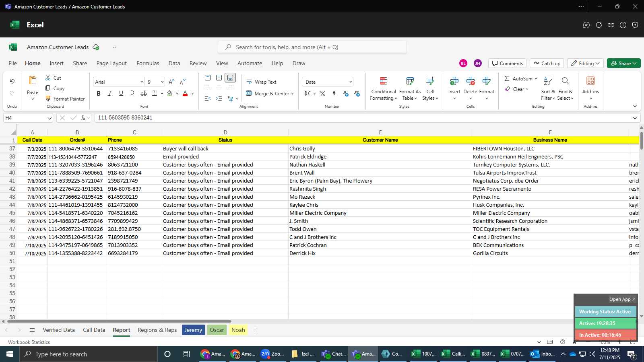
Task: Open the Editing mode dropdown
Action: [586, 63]
